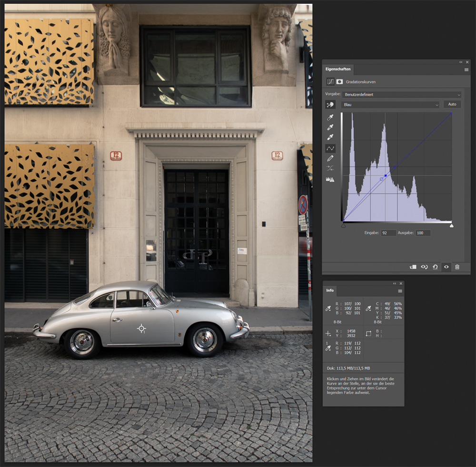Select the top-right endpoint of the curve
The height and width of the screenshot is (467, 476).
(x=451, y=113)
